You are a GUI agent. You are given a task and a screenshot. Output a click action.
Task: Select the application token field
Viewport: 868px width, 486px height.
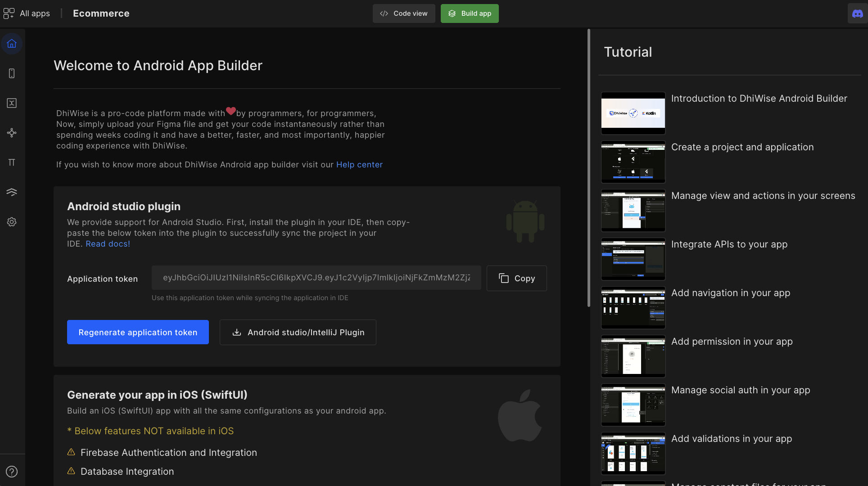pyautogui.click(x=316, y=278)
